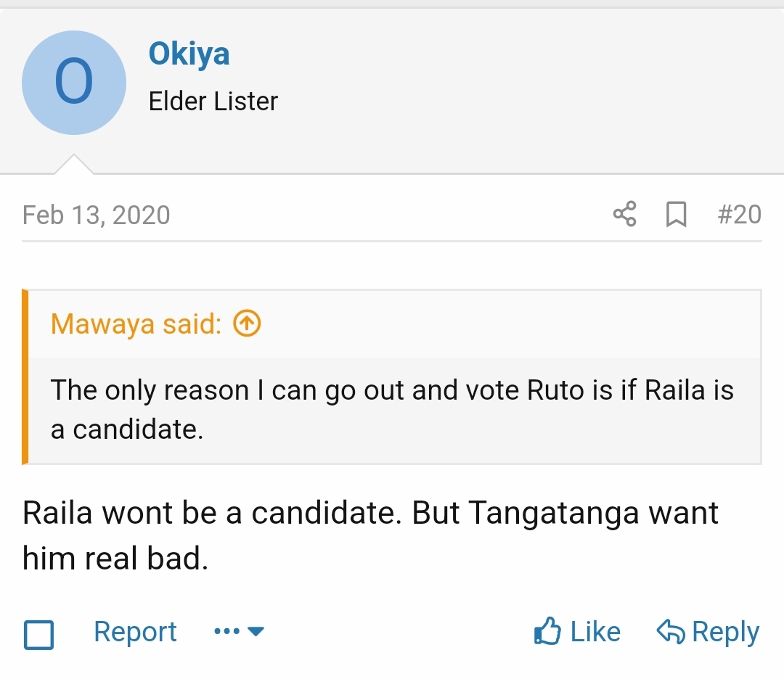Image resolution: width=784 pixels, height=679 pixels.
Task: Open Okiya's profile via username link
Action: 189,54
